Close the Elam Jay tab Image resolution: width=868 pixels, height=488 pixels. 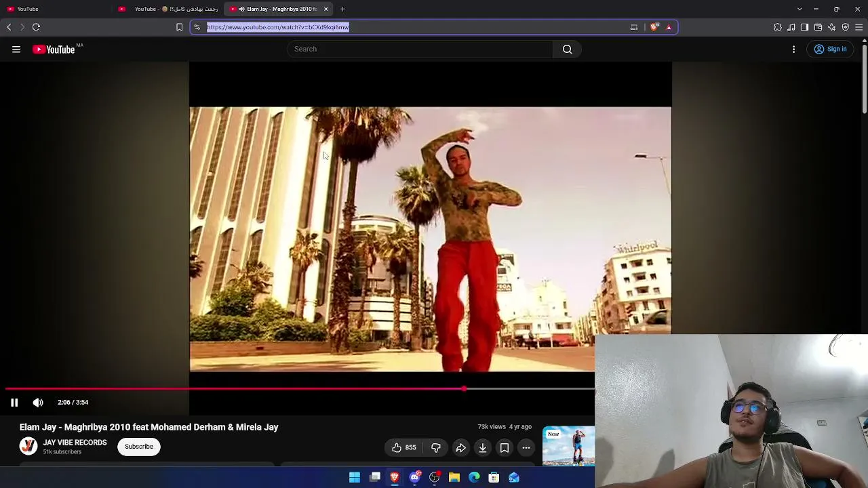[326, 9]
